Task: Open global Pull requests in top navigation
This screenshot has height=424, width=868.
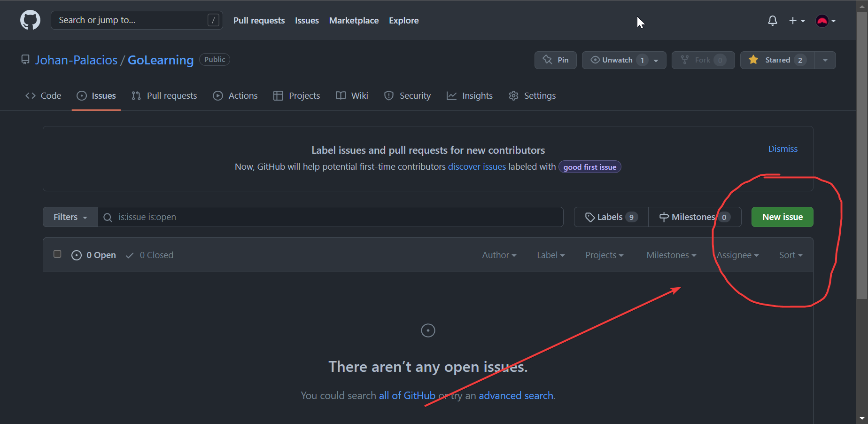Action: [x=259, y=21]
